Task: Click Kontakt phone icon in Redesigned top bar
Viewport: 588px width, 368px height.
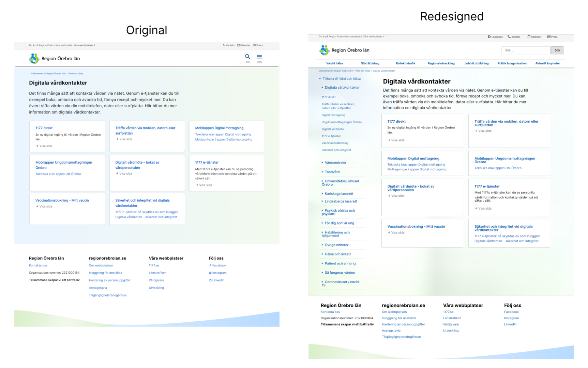Action: tap(509, 37)
